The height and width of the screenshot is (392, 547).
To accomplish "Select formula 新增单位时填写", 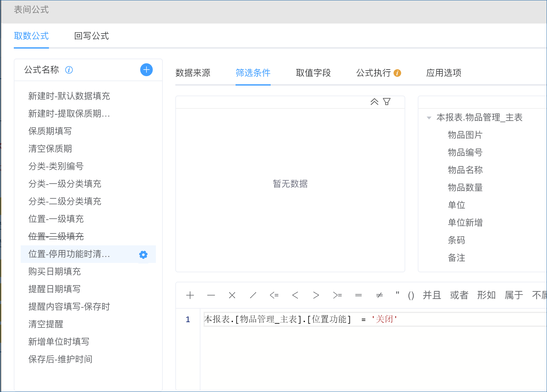I will 88,342.
